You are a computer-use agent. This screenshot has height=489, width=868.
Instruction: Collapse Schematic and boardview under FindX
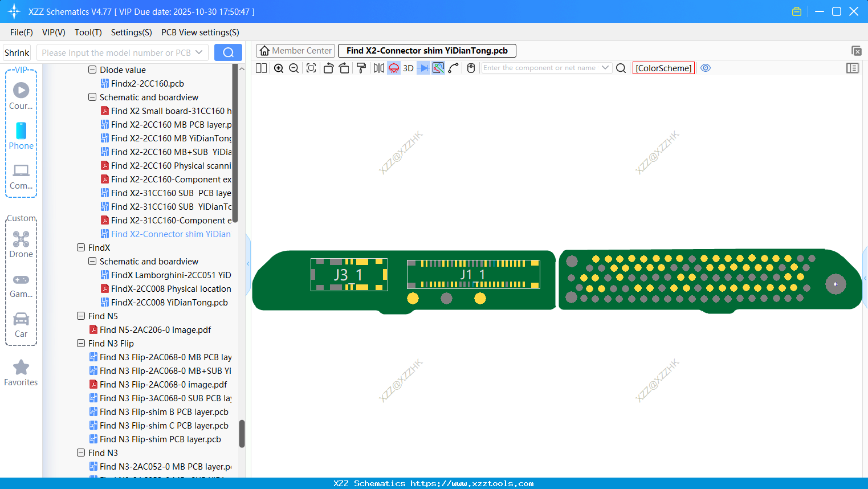[92, 261]
